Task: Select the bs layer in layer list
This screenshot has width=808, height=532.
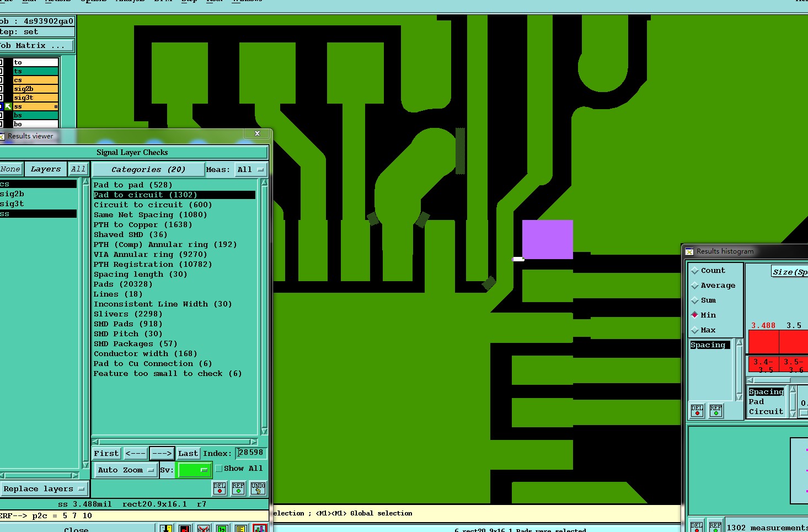Action: click(35, 115)
